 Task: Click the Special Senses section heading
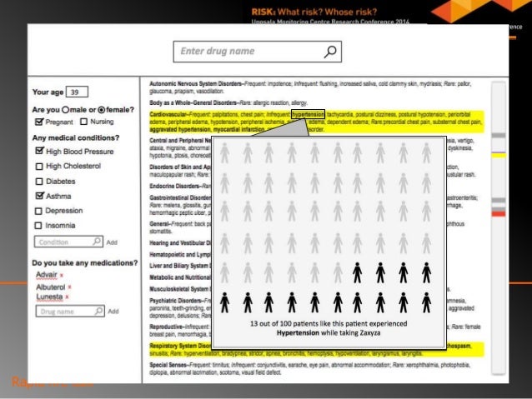click(x=168, y=365)
